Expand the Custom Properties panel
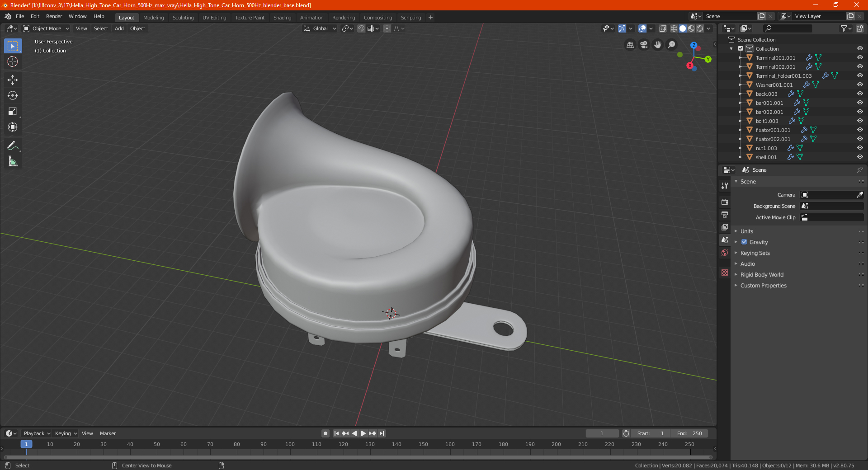The height and width of the screenshot is (470, 868). (763, 285)
